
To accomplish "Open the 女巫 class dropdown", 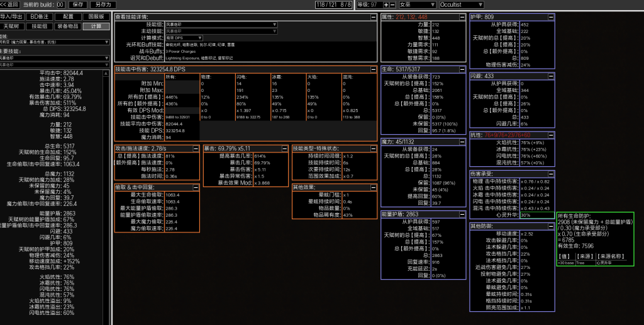I will [x=418, y=4].
